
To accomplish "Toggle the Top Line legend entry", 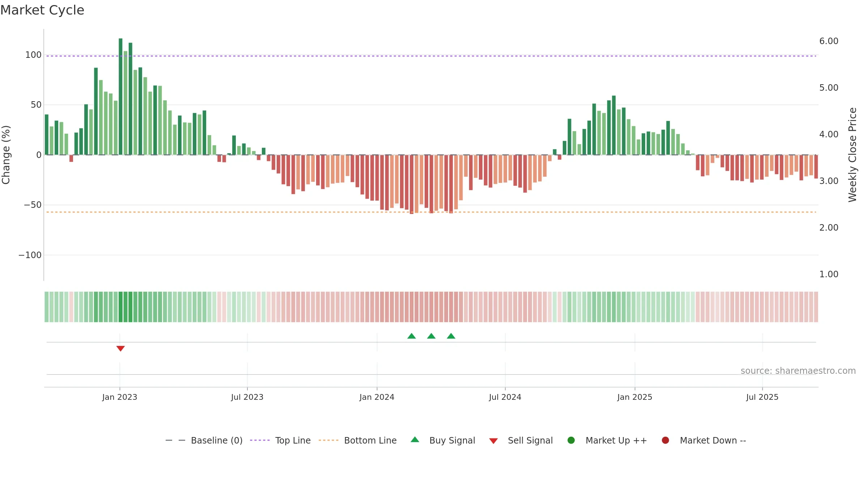I will pos(280,440).
